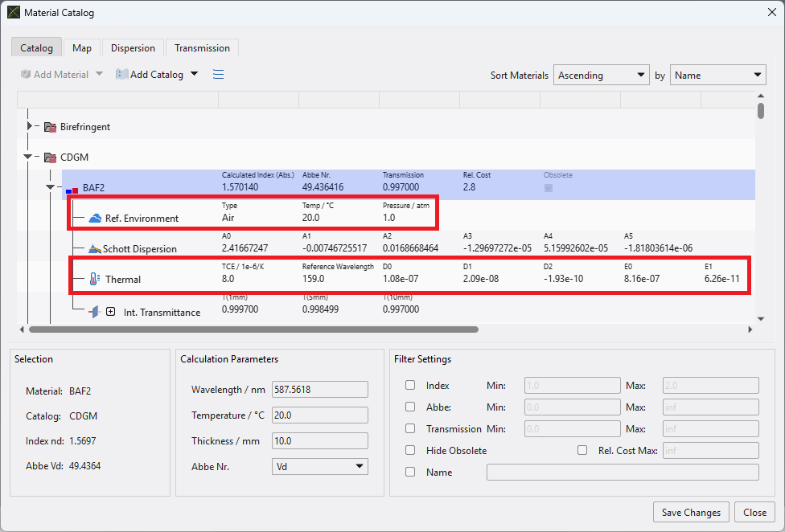Switch to the Dispersion tab

(x=133, y=48)
